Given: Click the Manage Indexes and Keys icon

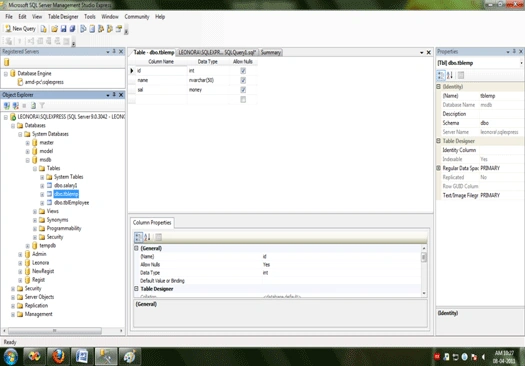Looking at the screenshot, I should 40,41.
